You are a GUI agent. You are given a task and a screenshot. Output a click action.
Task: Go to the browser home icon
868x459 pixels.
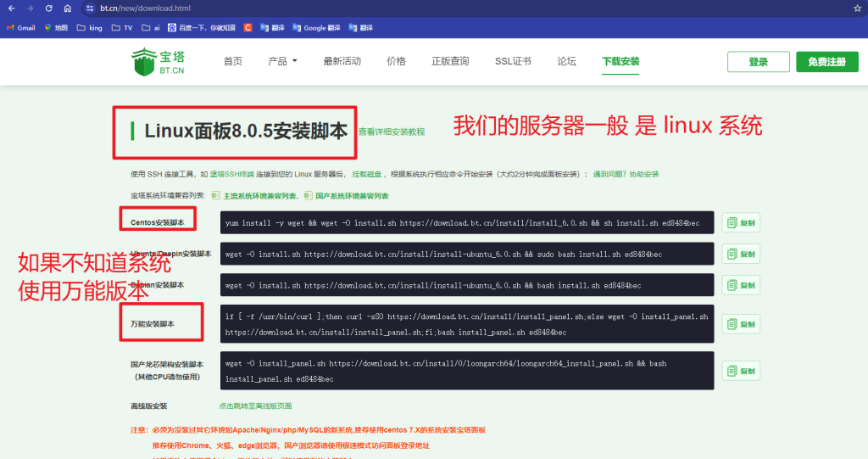67,8
